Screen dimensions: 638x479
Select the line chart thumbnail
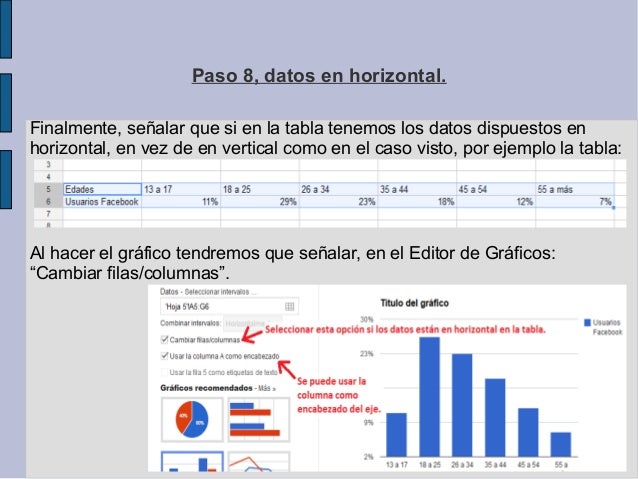(x=259, y=462)
